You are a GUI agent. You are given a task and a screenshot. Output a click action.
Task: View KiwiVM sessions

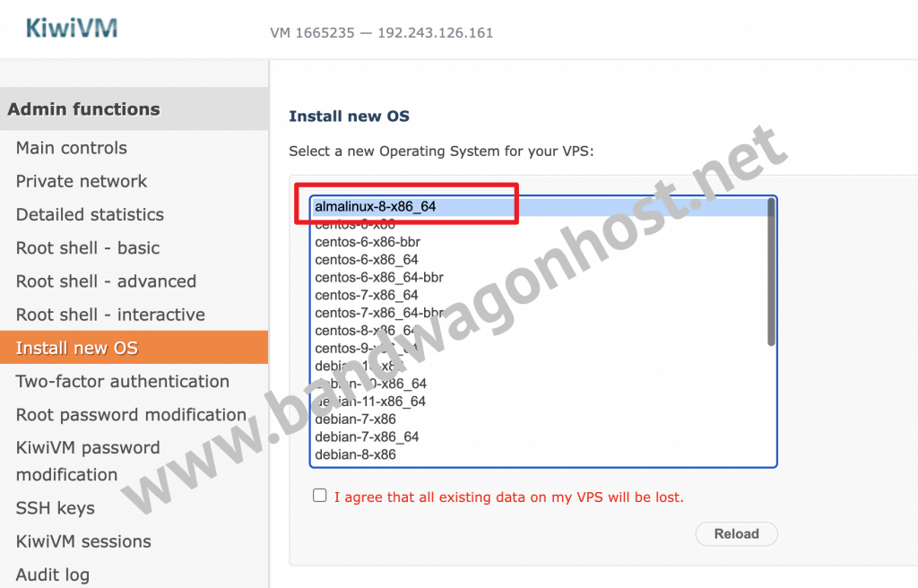point(83,541)
